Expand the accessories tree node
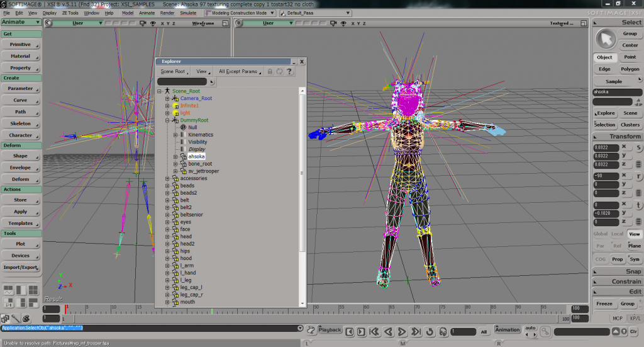644x347 pixels. tap(167, 178)
